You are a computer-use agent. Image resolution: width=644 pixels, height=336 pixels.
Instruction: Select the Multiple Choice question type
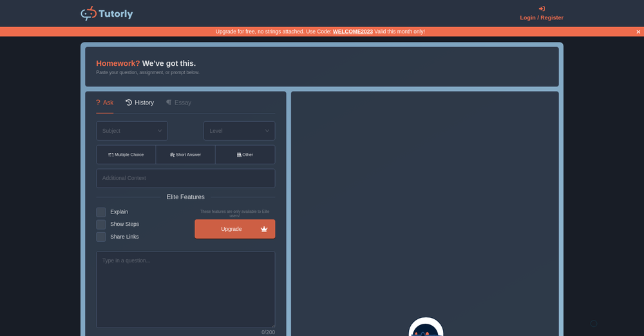click(x=126, y=155)
